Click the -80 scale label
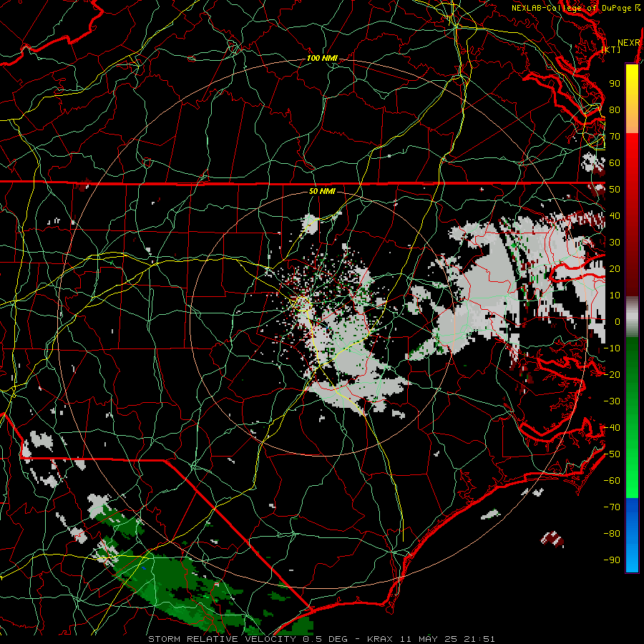The image size is (644, 644). [x=612, y=534]
